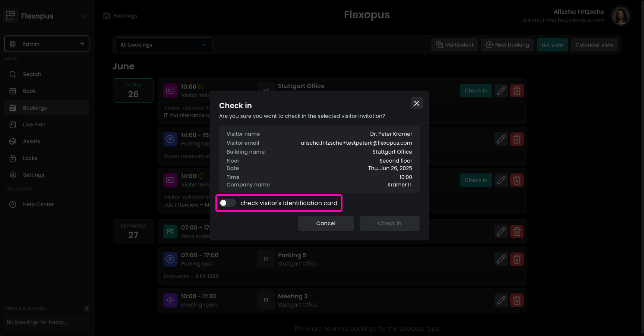Edit the Meeting 3 booking
The image size is (644, 336).
[501, 300]
